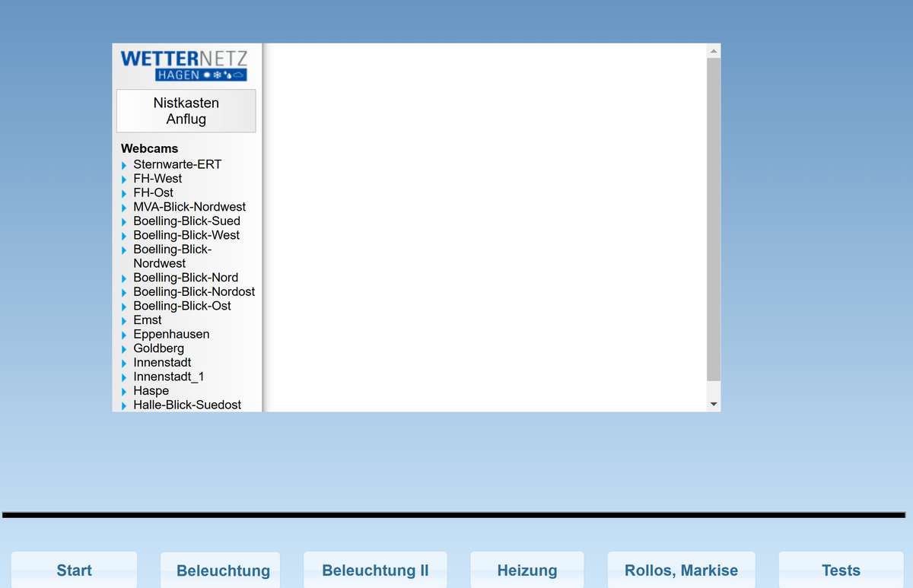Viewport: 913px width, 588px height.
Task: Open Boelling-Blick-West webcam
Action: 186,235
